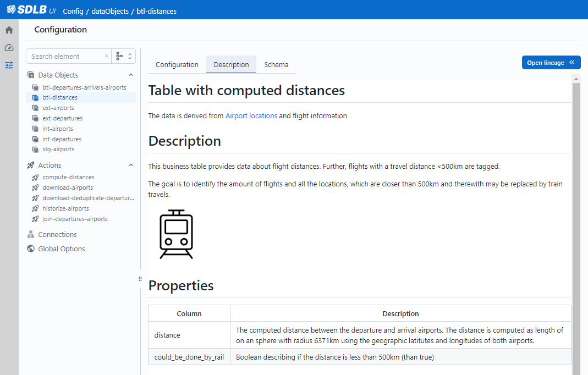Collapse the Actions section
This screenshot has height=375, width=588.
[x=131, y=165]
